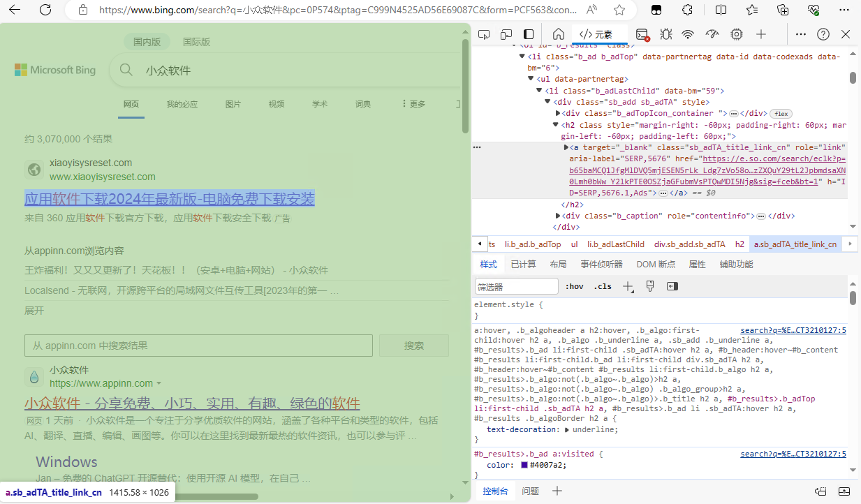Open the DevTools Welcome home icon
Image resolution: width=861 pixels, height=504 pixels.
click(558, 34)
